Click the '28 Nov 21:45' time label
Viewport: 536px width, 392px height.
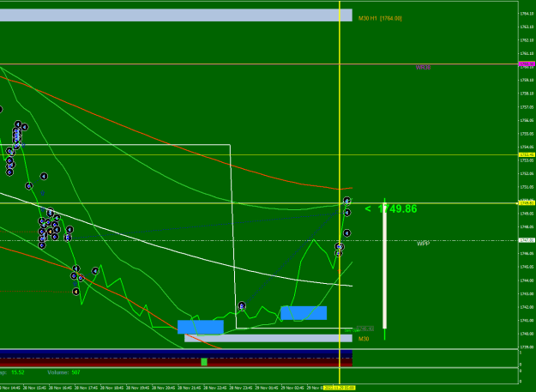pyautogui.click(x=190, y=389)
